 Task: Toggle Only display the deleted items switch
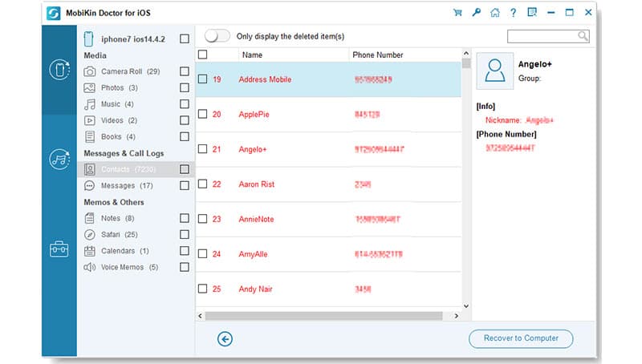click(217, 36)
